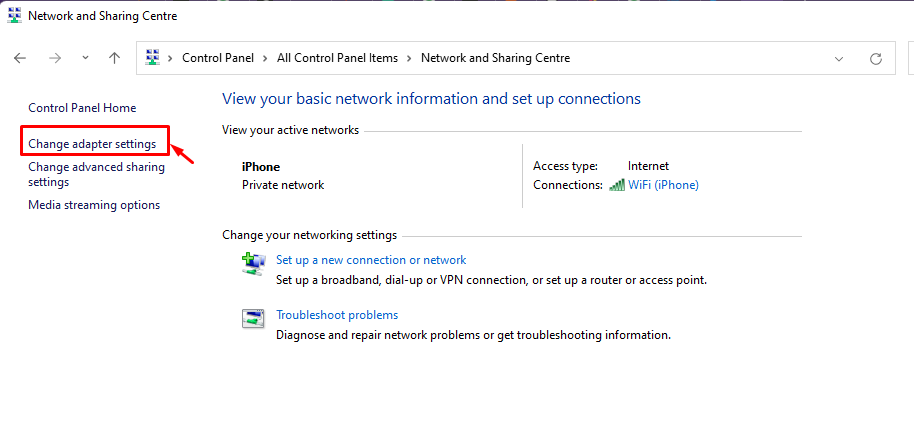
Task: Open Media streaming options
Action: pos(94,205)
